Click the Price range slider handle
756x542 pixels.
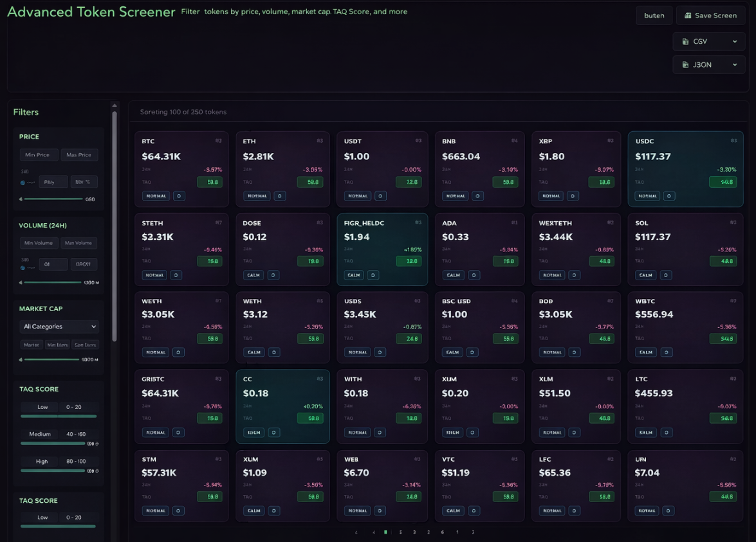click(x=21, y=199)
